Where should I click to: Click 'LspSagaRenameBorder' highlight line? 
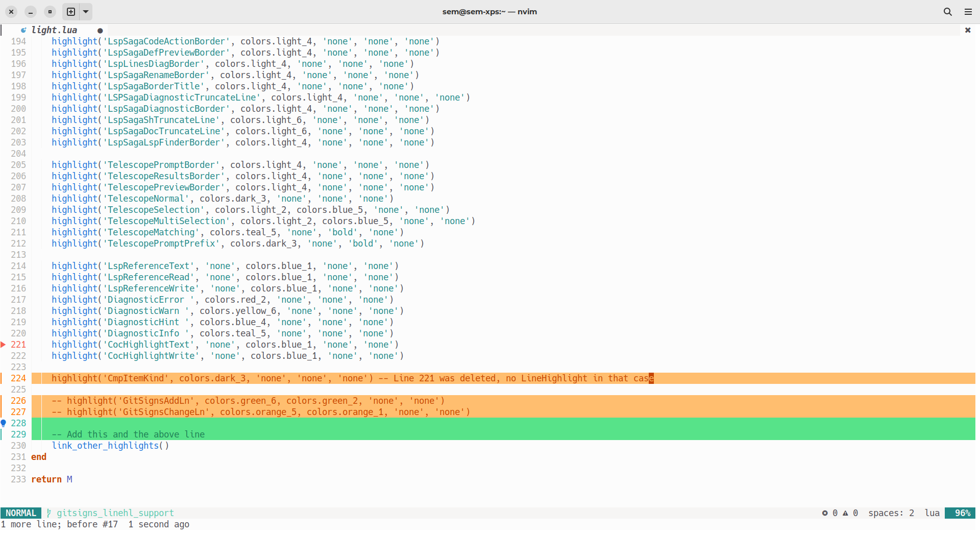pyautogui.click(x=235, y=75)
